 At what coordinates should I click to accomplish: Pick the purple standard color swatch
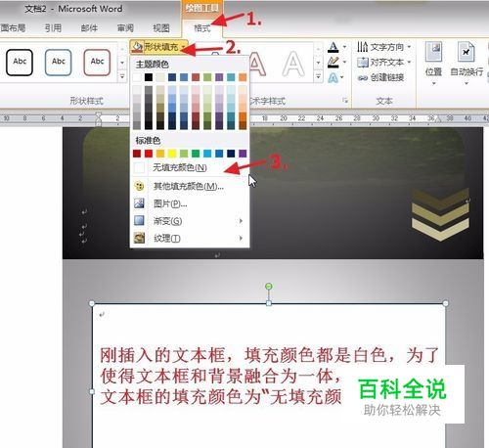243,154
